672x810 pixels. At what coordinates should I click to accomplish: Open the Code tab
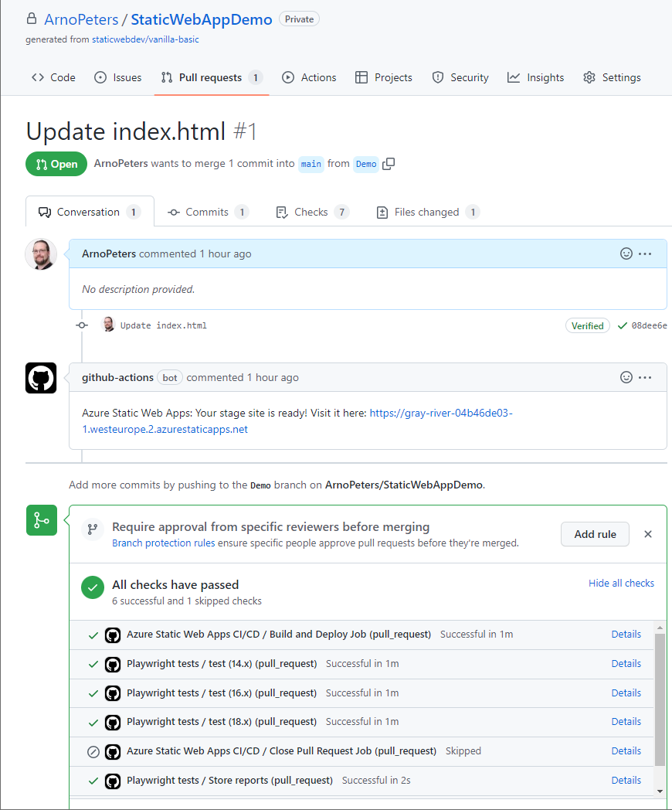point(53,77)
